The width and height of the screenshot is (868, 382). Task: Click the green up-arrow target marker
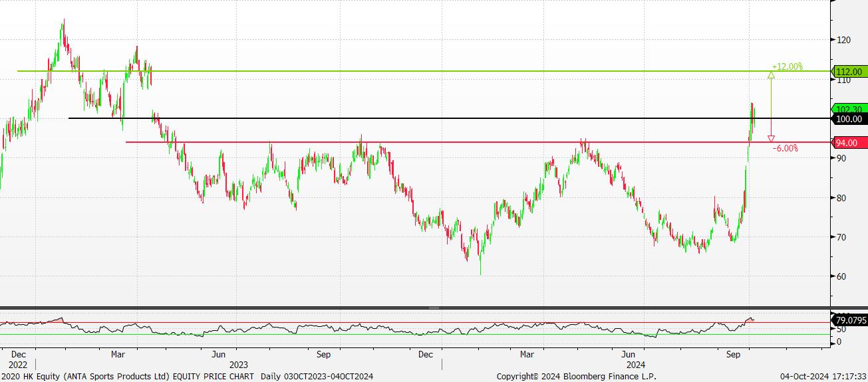tap(771, 75)
